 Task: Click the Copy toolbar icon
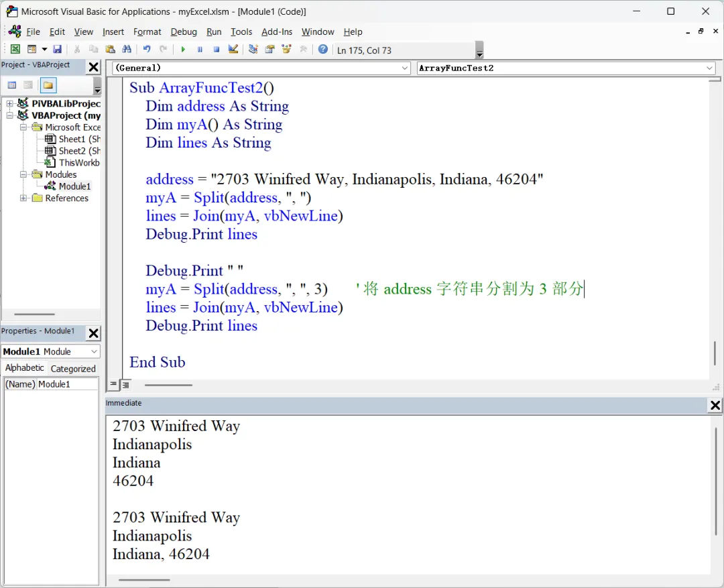pyautogui.click(x=94, y=49)
